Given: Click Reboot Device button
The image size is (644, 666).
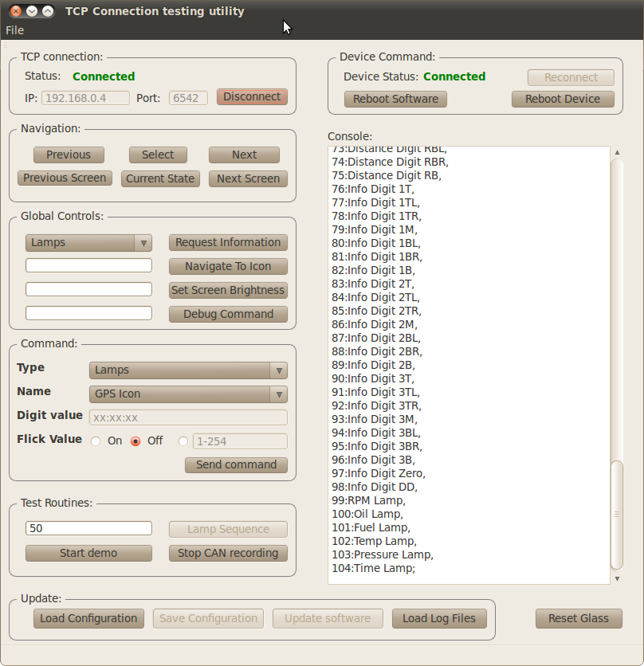Looking at the screenshot, I should click(x=563, y=99).
